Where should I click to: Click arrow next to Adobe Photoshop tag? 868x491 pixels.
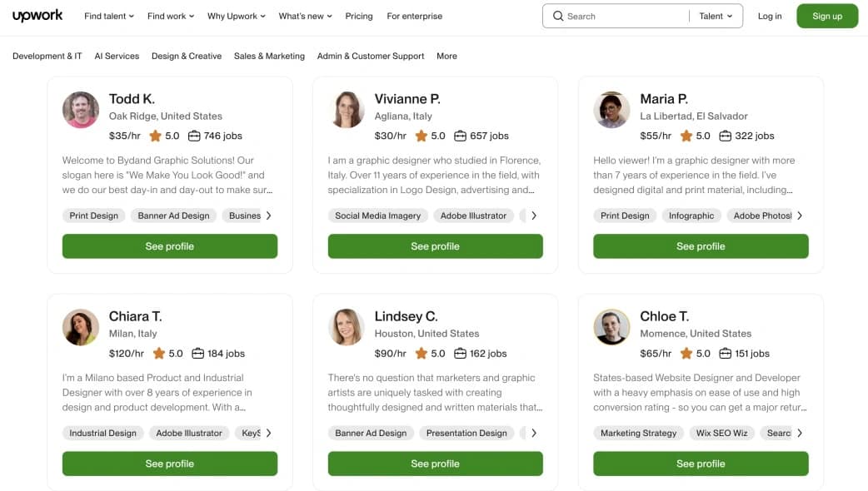[800, 216]
